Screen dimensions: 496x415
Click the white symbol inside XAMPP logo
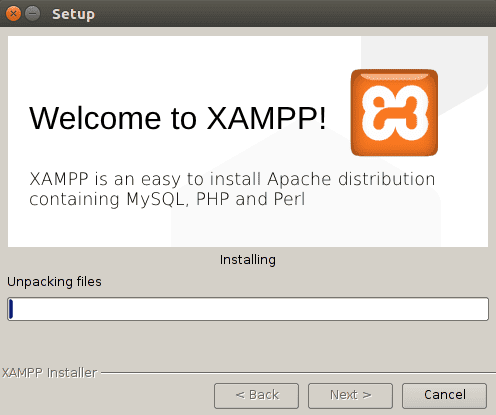click(395, 113)
